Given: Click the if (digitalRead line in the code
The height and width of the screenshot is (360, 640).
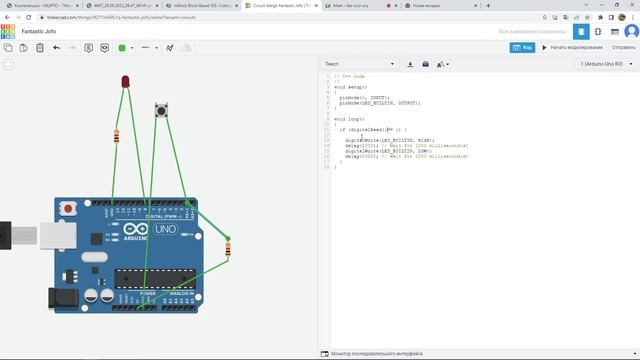Looking at the screenshot, I should pos(373,130).
